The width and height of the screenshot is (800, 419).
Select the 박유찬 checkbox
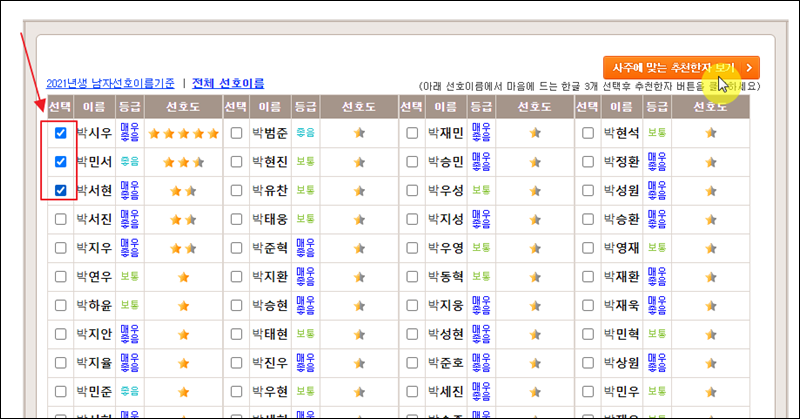pos(236,190)
